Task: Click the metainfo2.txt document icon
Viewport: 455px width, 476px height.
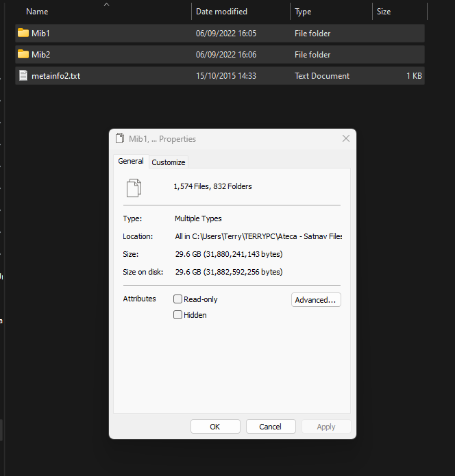Action: click(x=23, y=75)
